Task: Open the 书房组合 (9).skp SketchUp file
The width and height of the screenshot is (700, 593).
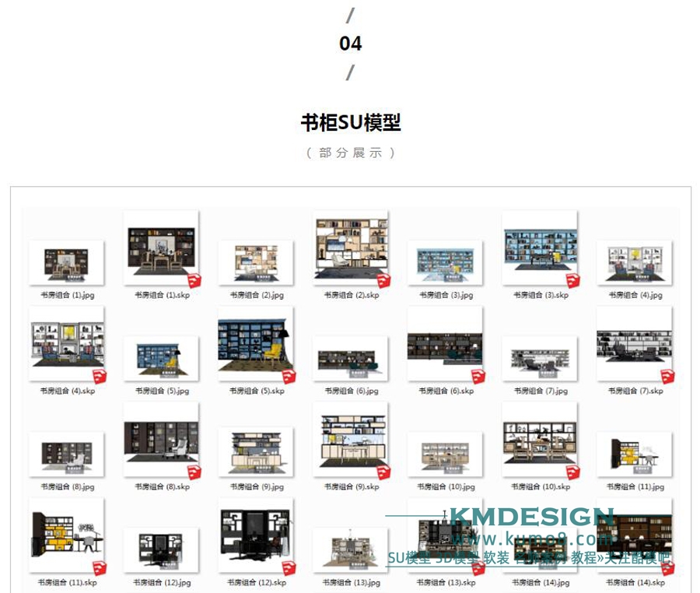Action: click(x=351, y=440)
